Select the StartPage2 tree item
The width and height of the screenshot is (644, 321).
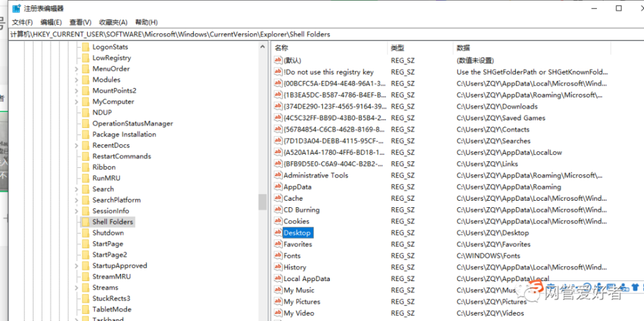[109, 255]
